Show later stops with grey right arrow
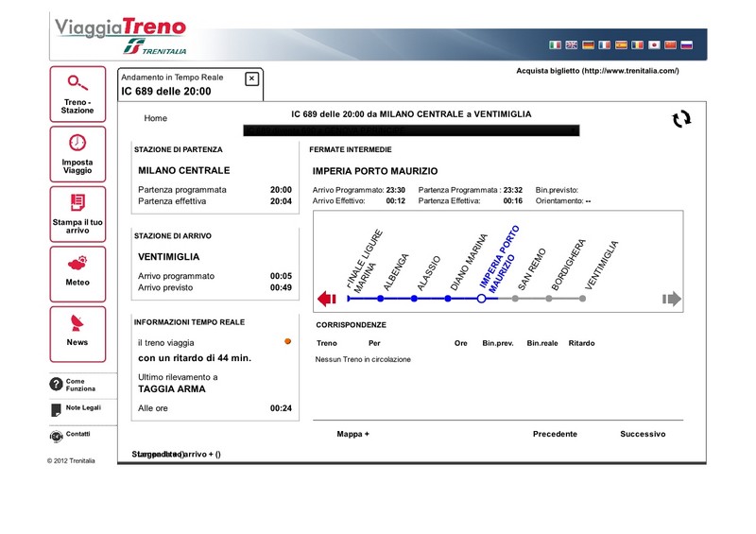 [672, 299]
